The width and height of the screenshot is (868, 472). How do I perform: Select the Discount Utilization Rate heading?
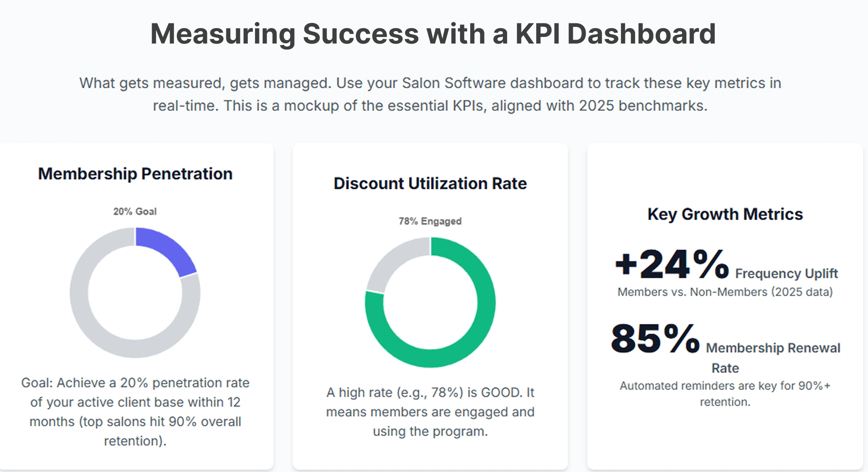pos(430,184)
